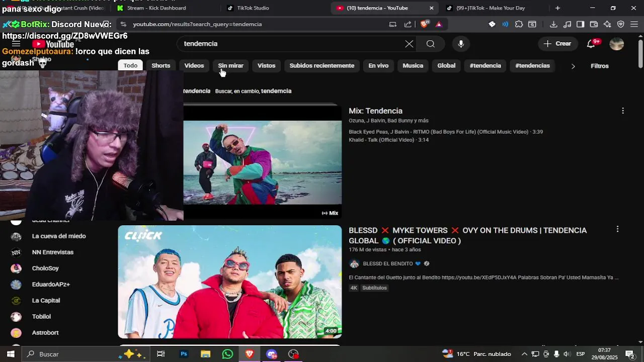Image resolution: width=644 pixels, height=362 pixels.
Task: Select the Todo filter chip
Action: click(x=130, y=66)
